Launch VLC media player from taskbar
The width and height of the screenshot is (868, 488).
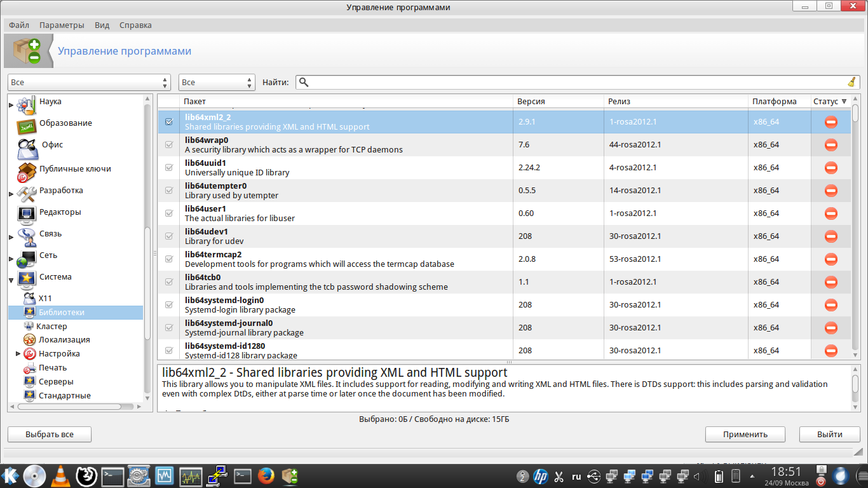point(60,475)
